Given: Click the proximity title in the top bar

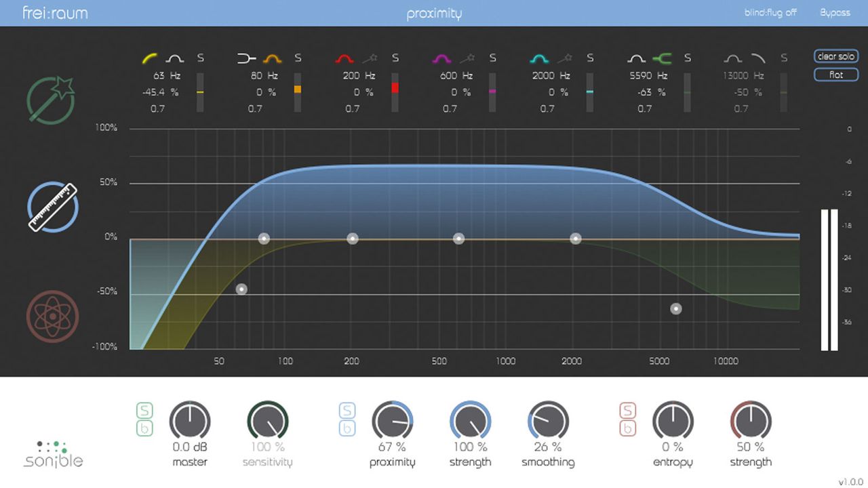Looking at the screenshot, I should click(x=434, y=14).
